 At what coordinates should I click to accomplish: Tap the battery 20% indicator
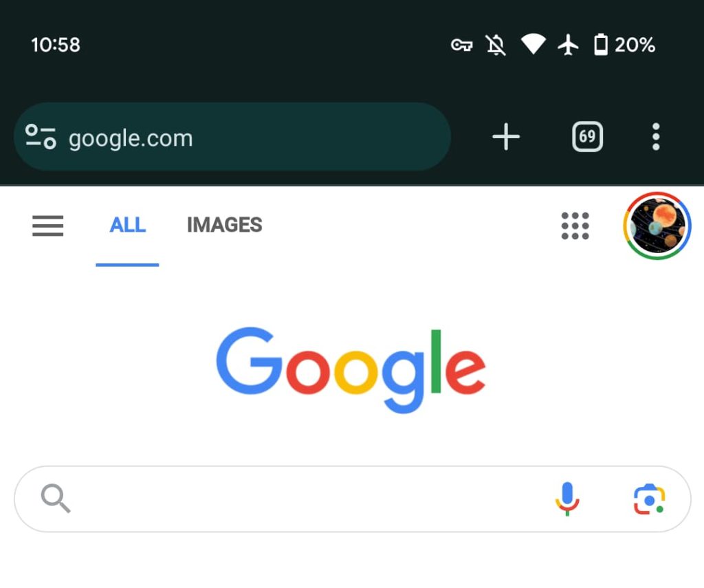(624, 45)
